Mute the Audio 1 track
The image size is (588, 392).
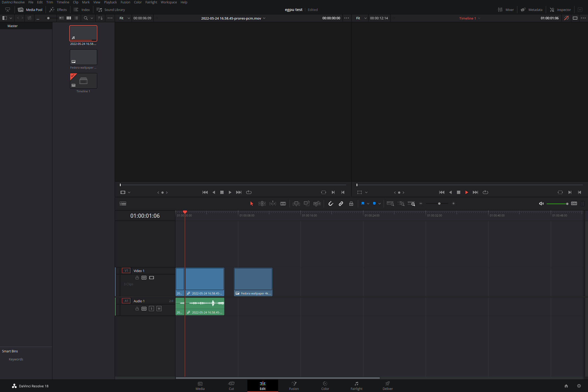(x=159, y=309)
